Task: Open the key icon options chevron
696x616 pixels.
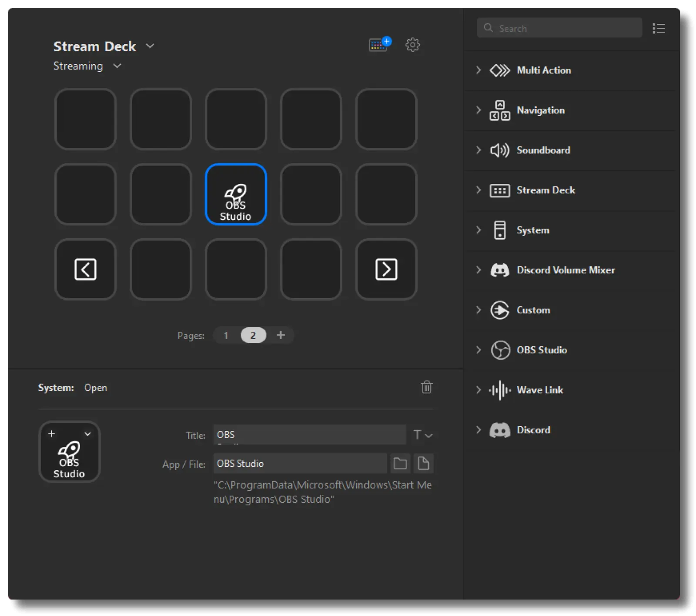Action: (x=87, y=433)
